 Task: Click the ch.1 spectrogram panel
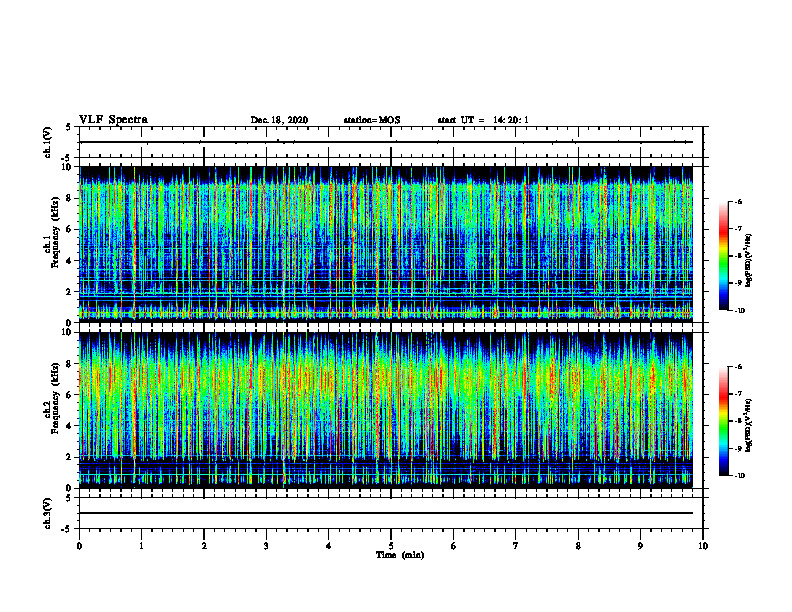pos(386,244)
